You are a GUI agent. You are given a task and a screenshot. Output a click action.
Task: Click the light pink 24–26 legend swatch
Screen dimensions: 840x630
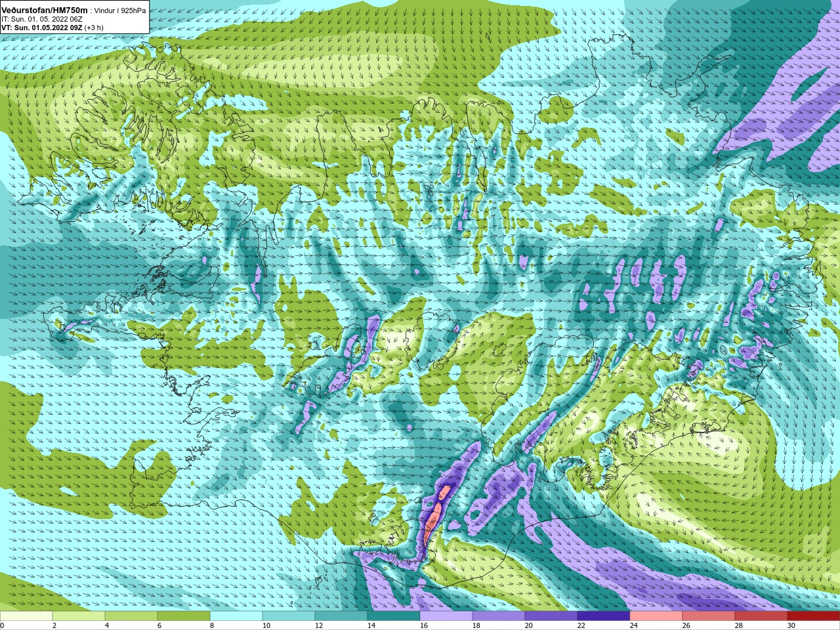point(656,616)
